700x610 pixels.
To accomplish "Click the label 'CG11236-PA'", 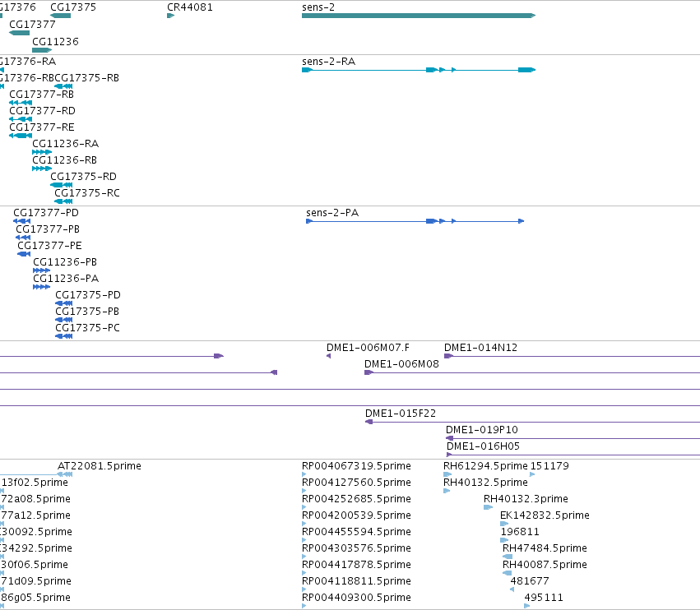I will (x=66, y=279).
